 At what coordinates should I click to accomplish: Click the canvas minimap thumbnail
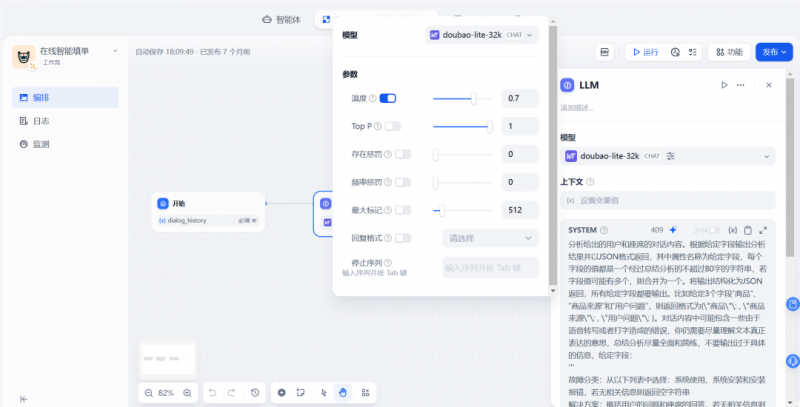tap(168, 359)
